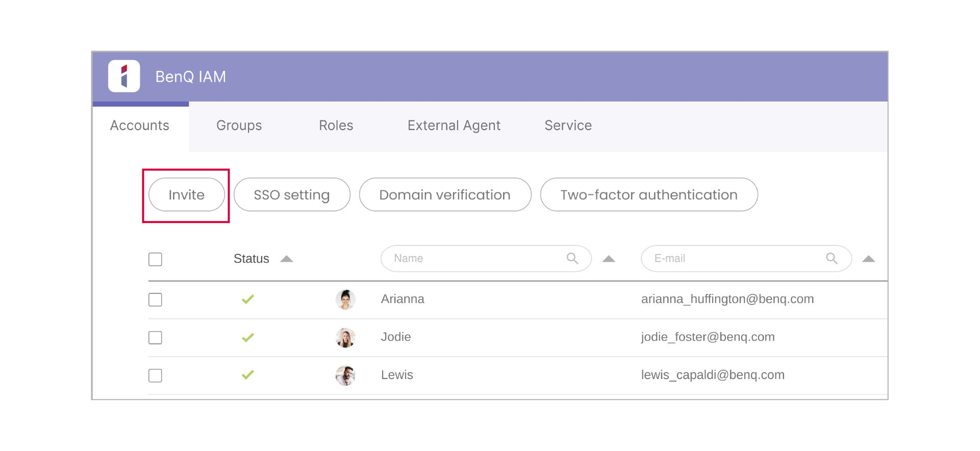Open Arianna's profile avatar
The height and width of the screenshot is (451, 980).
(x=345, y=299)
